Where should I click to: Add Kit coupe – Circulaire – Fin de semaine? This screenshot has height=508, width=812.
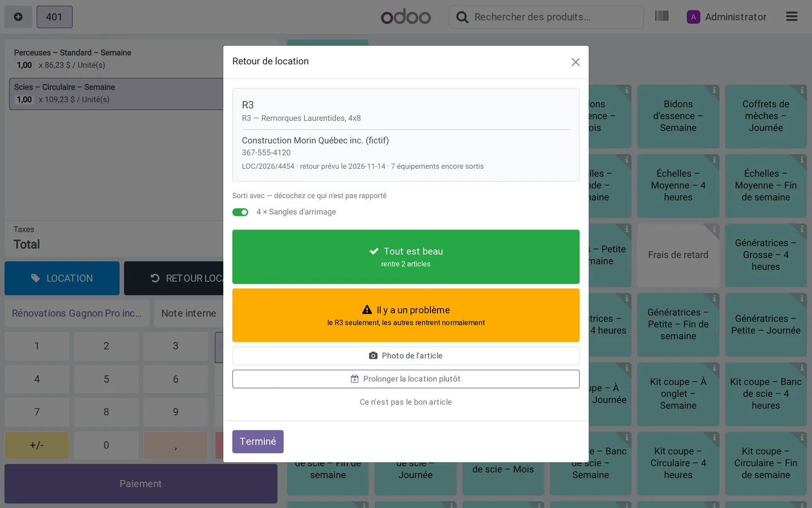point(766,463)
